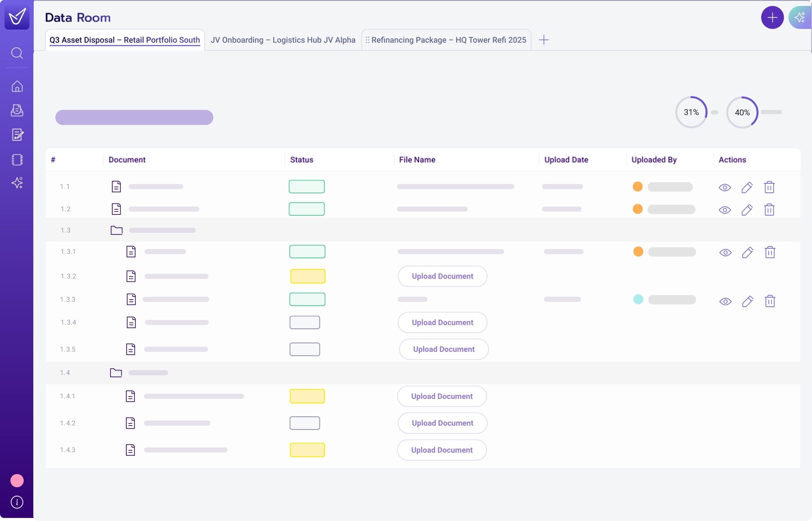Click the document icon in row 1.4.2
The height and width of the screenshot is (521, 812).
point(130,423)
